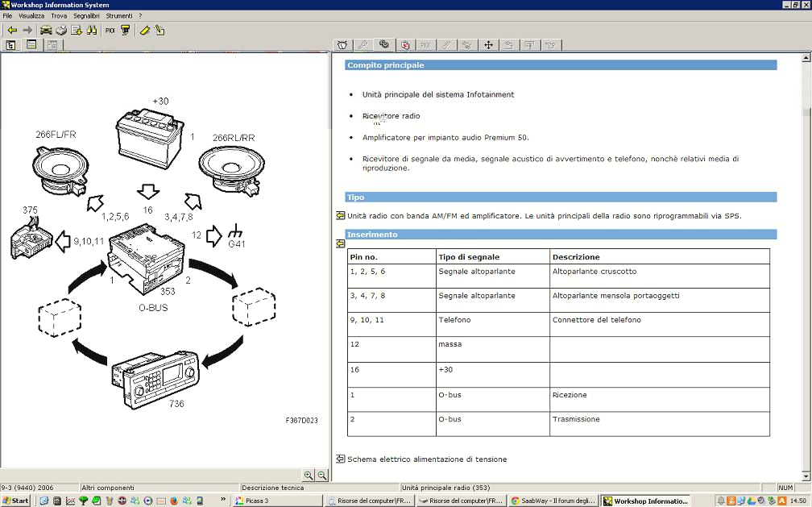Click the grey forward arrow toolbar icon
Screen dimensions: 812x507
pyautogui.click(x=28, y=31)
